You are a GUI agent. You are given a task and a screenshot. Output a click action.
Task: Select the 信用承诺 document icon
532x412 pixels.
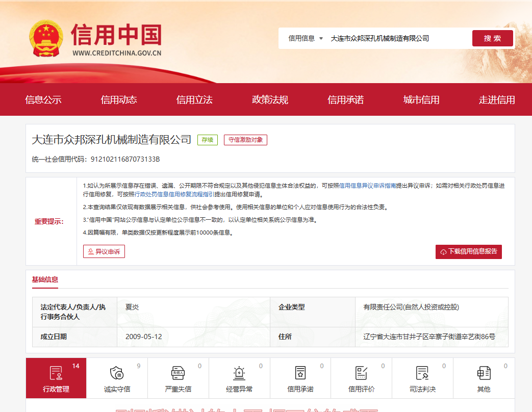pyautogui.click(x=300, y=373)
